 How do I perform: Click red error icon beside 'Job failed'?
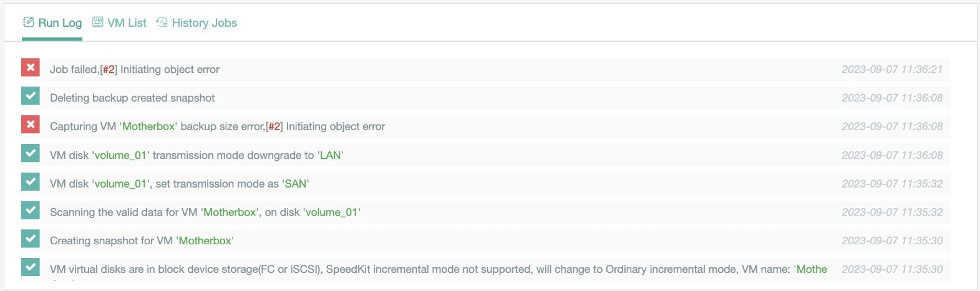point(31,68)
